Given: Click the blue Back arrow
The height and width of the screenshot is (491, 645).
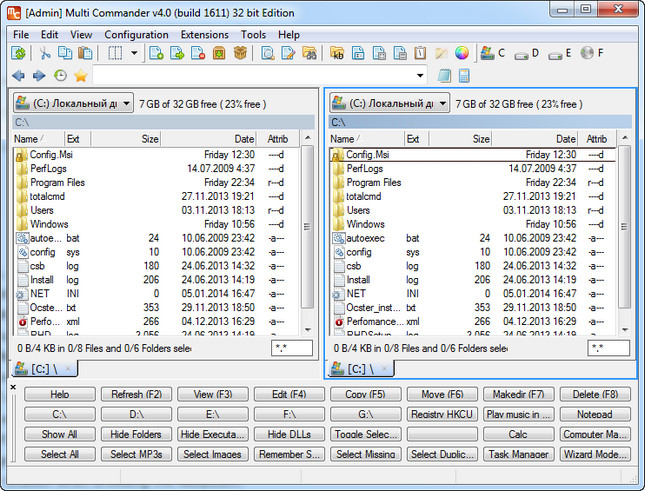Looking at the screenshot, I should click(19, 76).
